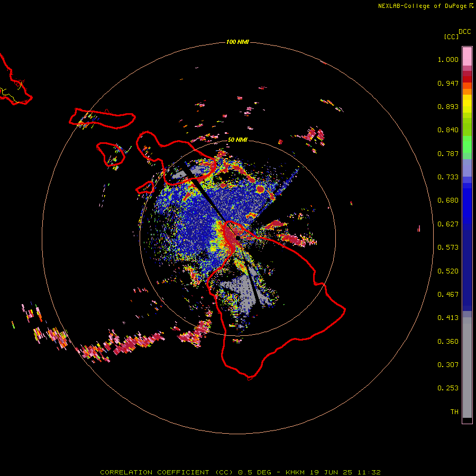476x476 pixels.
Task: Select the 0.573 scale value
Action: point(448,248)
